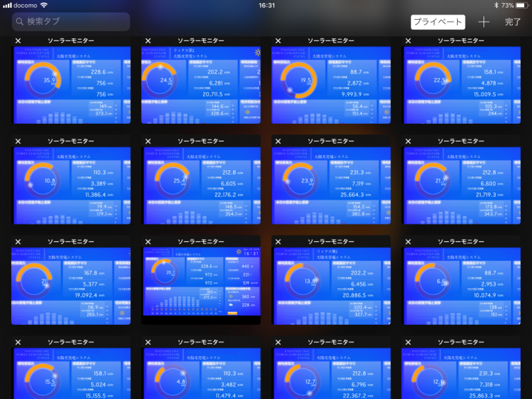Close the tab showing 22.5 kW gauge
Viewport: 532px width, 399px height.
(408, 41)
